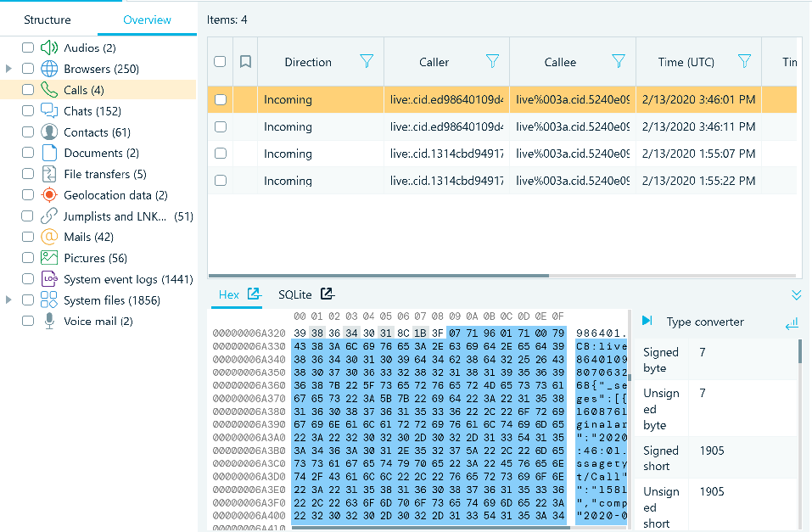This screenshot has width=812, height=532.
Task: Check the Documents checkbox
Action: [x=28, y=153]
